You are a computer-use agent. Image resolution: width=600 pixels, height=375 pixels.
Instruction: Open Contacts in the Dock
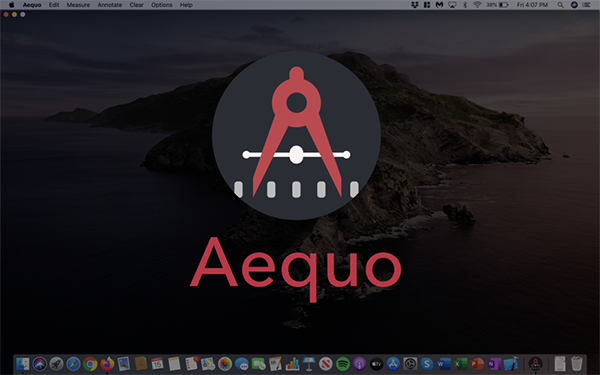pos(141,364)
